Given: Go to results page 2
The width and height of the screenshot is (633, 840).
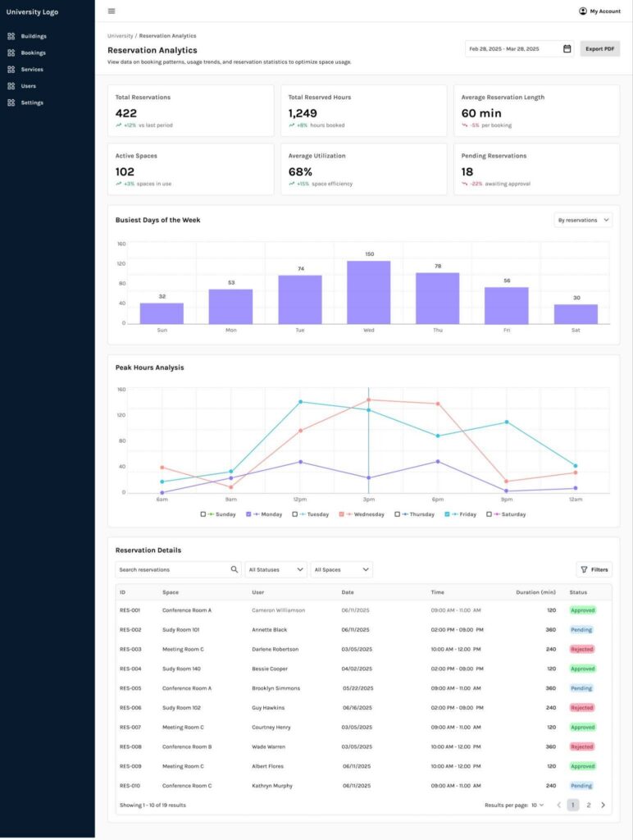Looking at the screenshot, I should (589, 805).
